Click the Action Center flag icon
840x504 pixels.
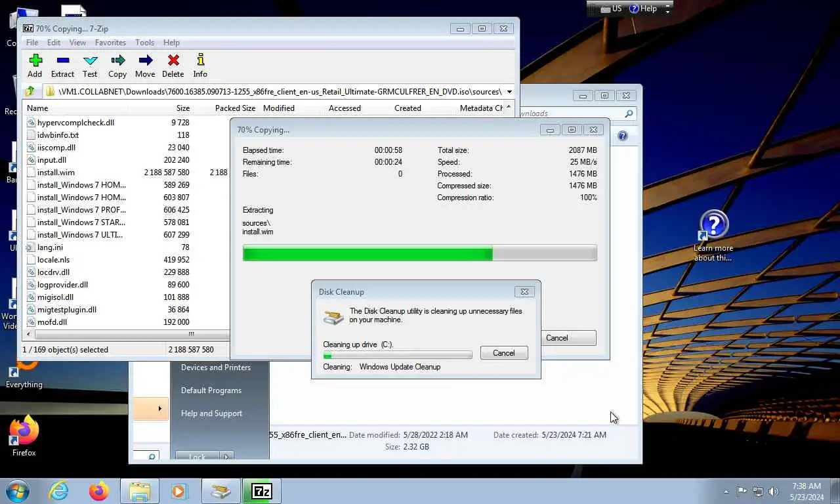point(742,491)
